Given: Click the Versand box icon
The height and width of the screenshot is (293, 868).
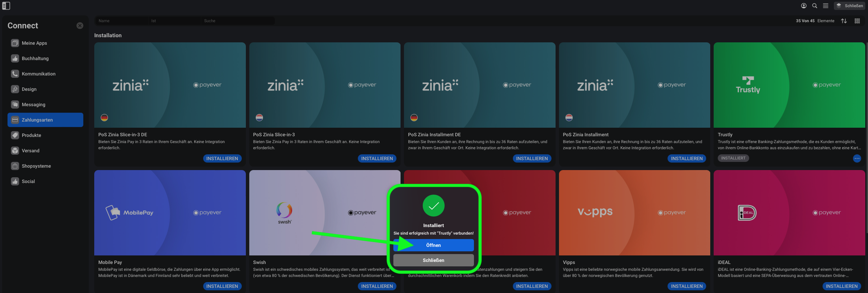Looking at the screenshot, I should [x=15, y=151].
